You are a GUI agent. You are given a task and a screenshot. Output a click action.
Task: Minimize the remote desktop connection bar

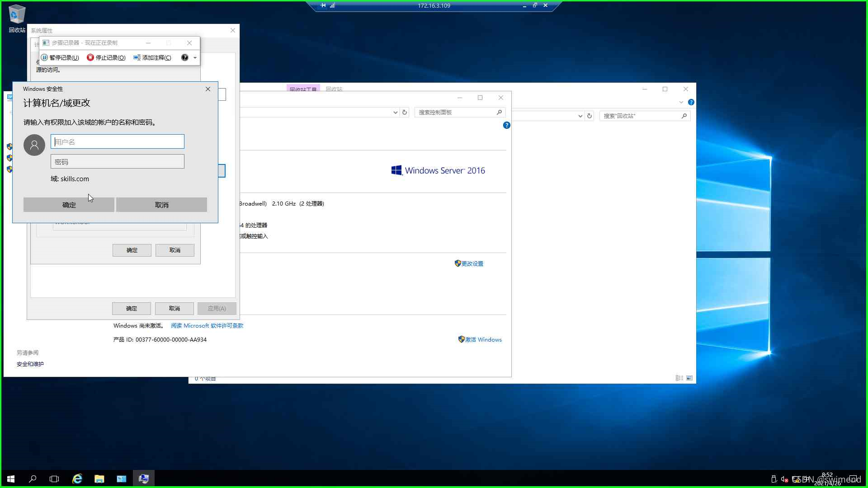point(524,5)
